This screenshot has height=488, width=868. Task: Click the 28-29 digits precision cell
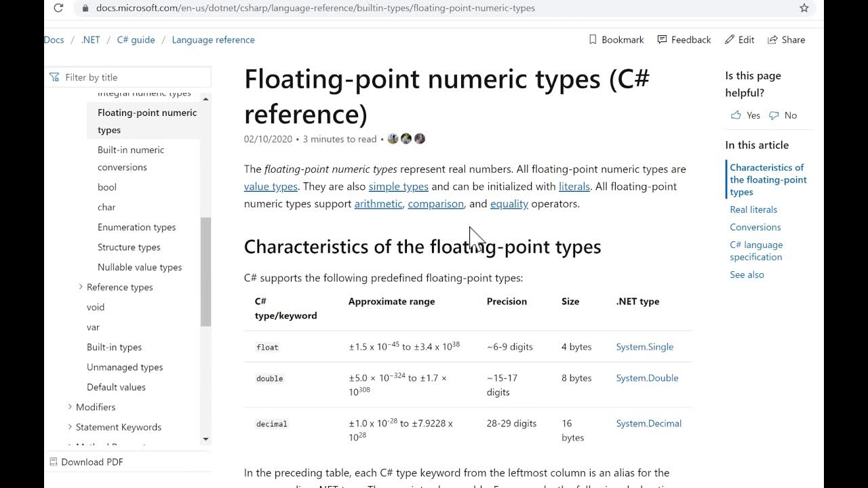click(511, 423)
